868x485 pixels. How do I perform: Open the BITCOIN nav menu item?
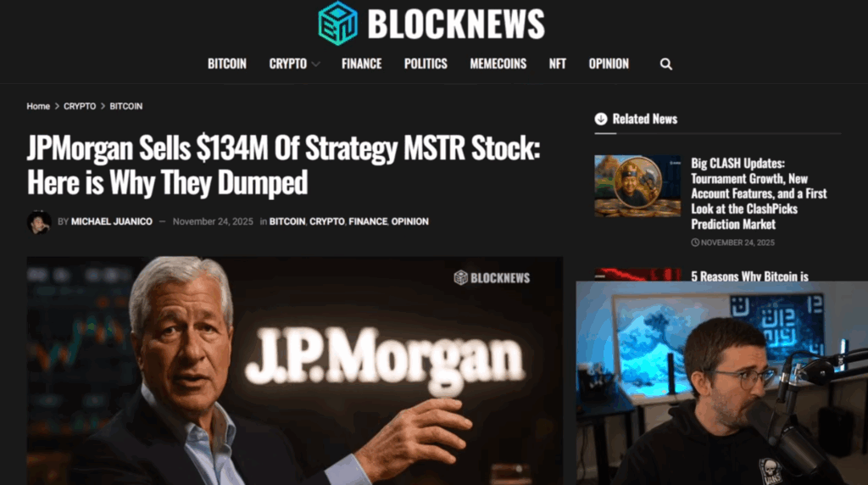tap(227, 64)
